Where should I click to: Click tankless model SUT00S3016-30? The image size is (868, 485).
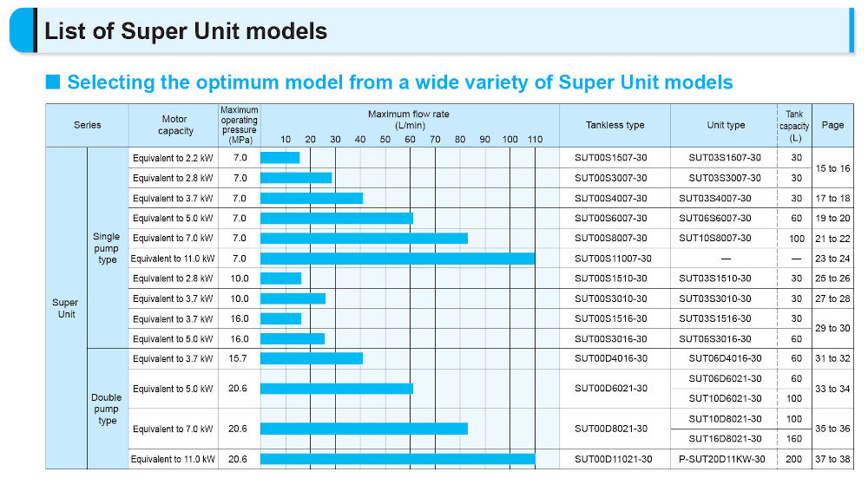[x=610, y=339]
